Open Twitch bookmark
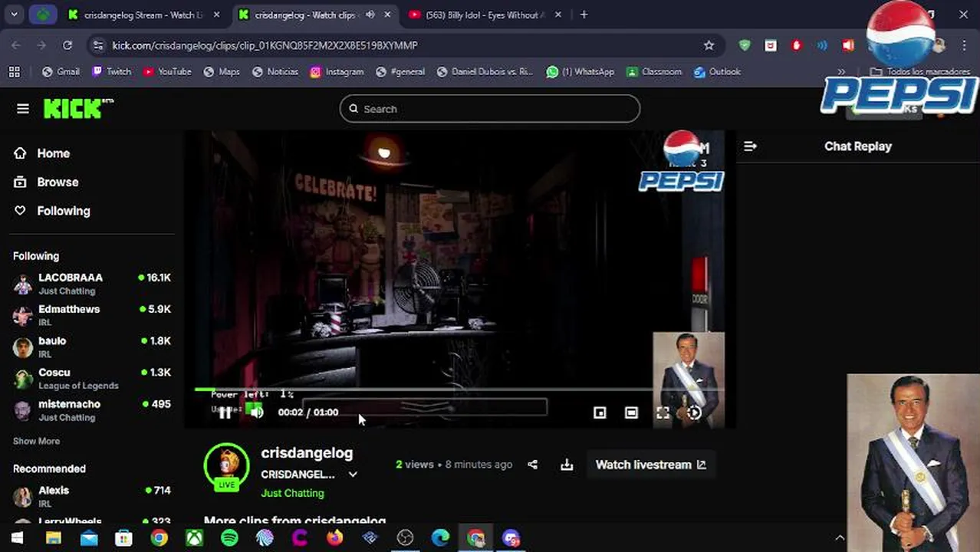This screenshot has width=980, height=552. pos(111,71)
